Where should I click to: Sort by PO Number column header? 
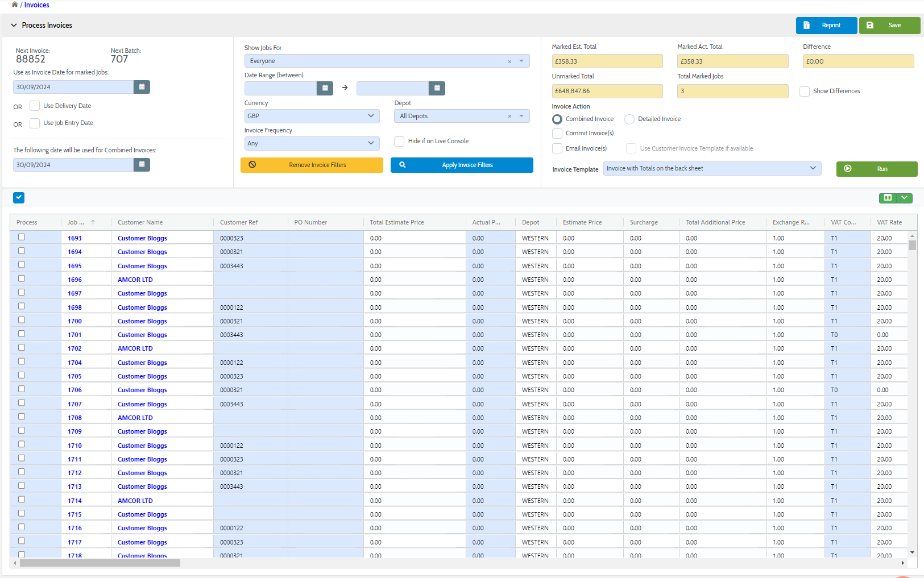pos(310,222)
